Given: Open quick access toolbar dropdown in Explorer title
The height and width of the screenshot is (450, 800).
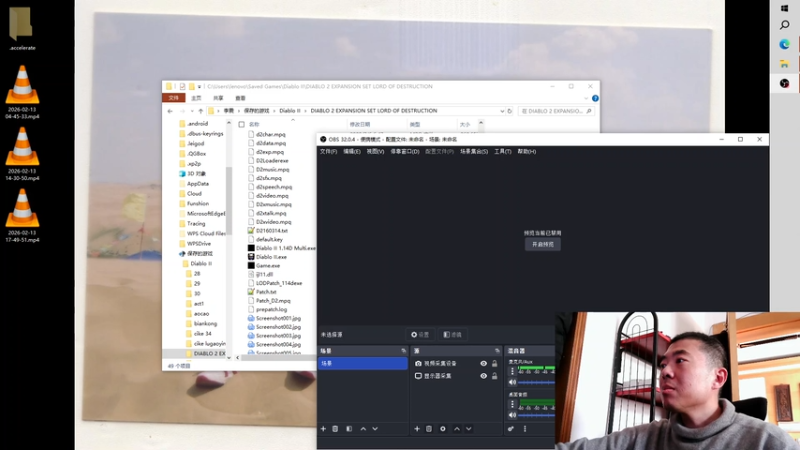Looking at the screenshot, I should (x=199, y=87).
